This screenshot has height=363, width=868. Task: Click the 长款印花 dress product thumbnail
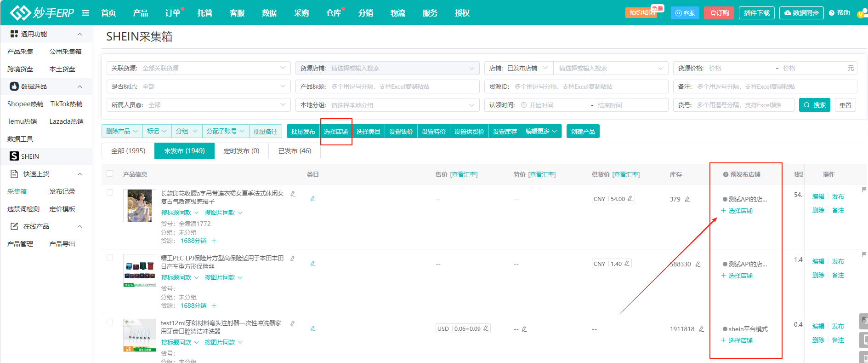tap(140, 205)
